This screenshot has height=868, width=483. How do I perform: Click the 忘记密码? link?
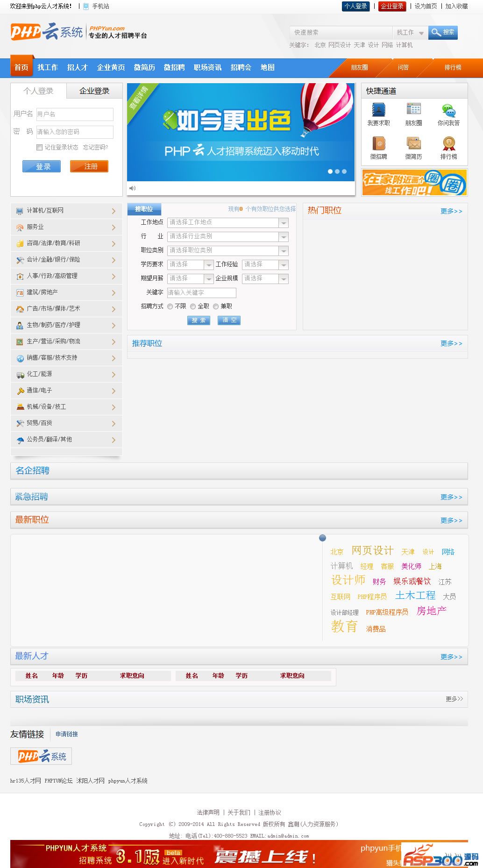[x=95, y=147]
